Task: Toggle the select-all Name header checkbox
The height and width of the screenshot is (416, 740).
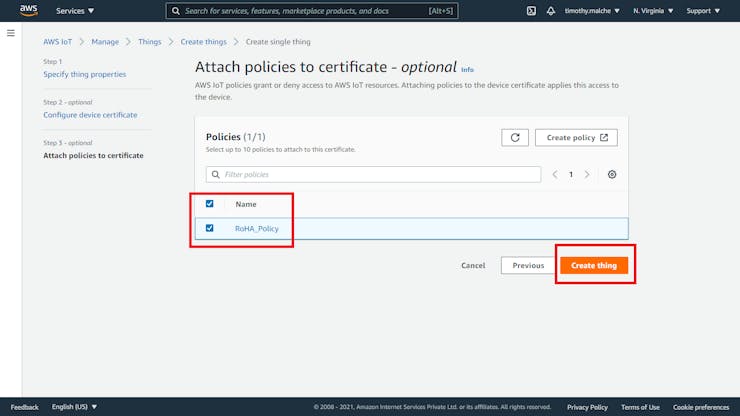Action: click(210, 204)
